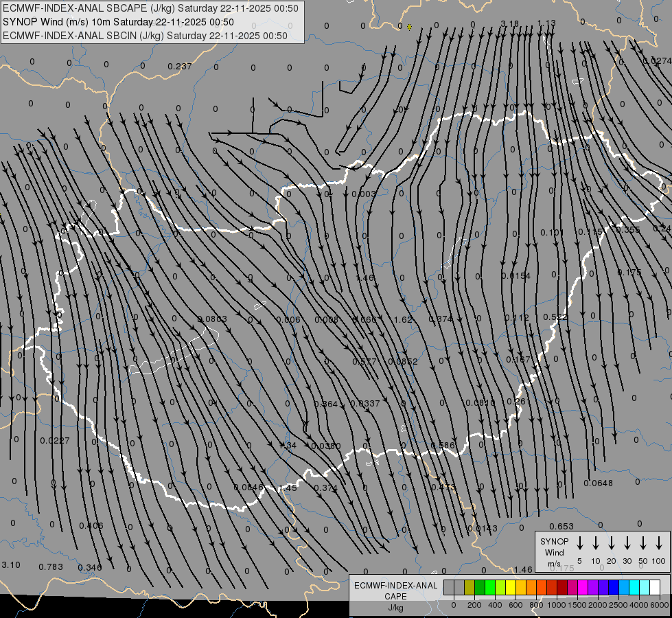672x618 pixels.
Task: Click the 0.0380 value on the map
Action: pos(326,446)
